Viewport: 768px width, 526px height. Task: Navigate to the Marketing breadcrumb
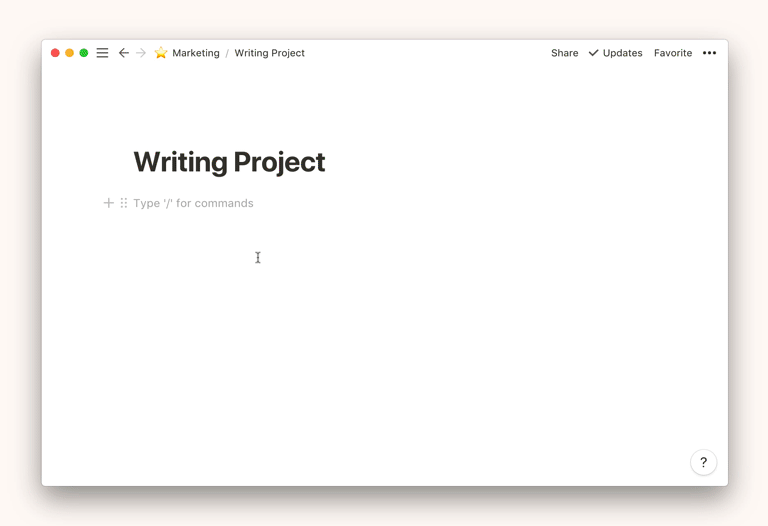tap(195, 53)
